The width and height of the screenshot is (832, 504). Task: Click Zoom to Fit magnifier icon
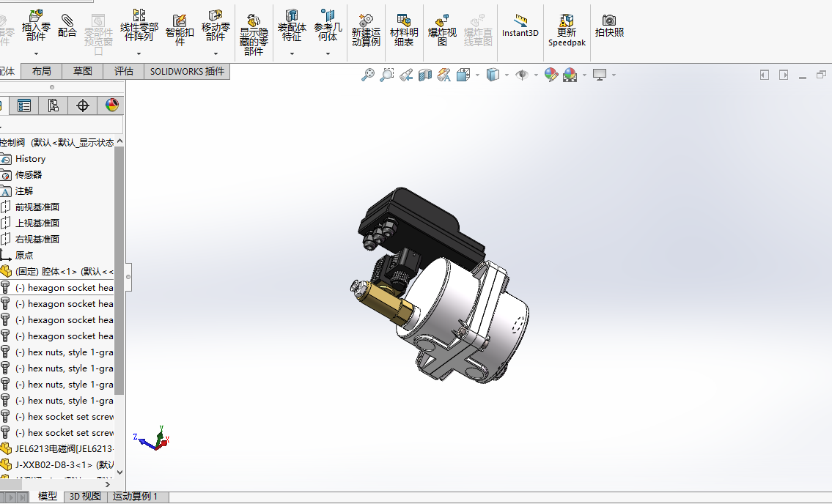click(368, 75)
